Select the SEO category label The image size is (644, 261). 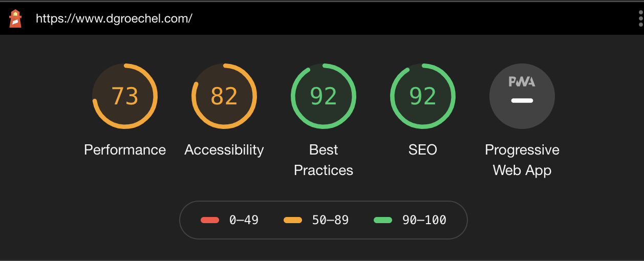(x=423, y=150)
